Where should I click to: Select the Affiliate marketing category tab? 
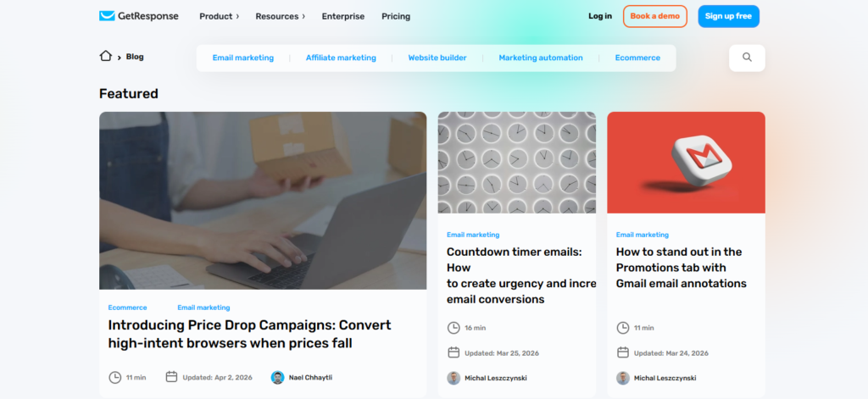[341, 58]
